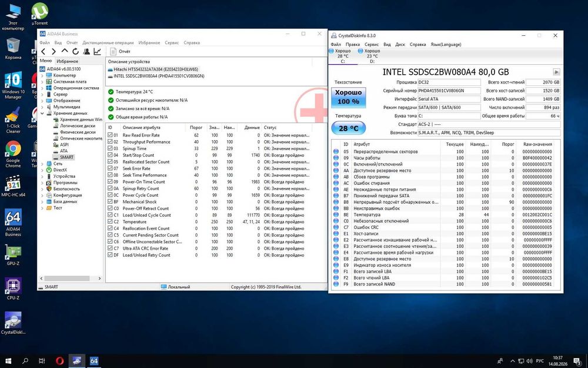Click AIDA64 forward navigation arrow
Viewport: 588px width, 368px height.
point(54,51)
